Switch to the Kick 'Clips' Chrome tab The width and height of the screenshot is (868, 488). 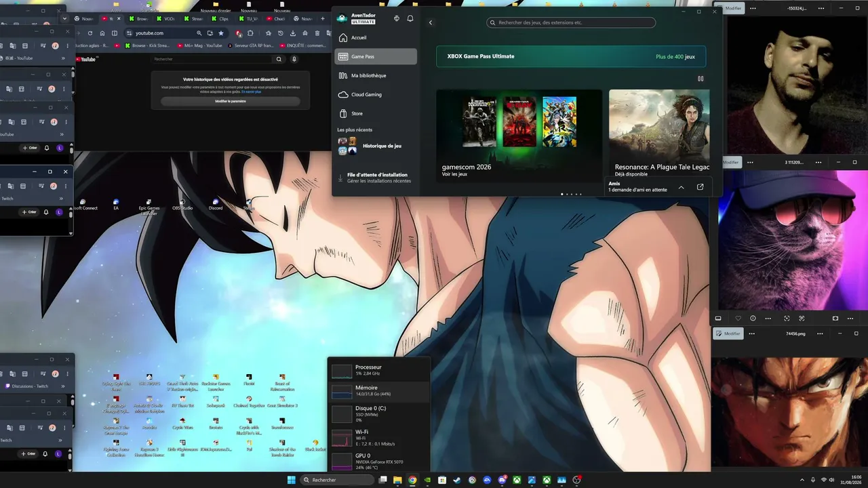point(220,19)
